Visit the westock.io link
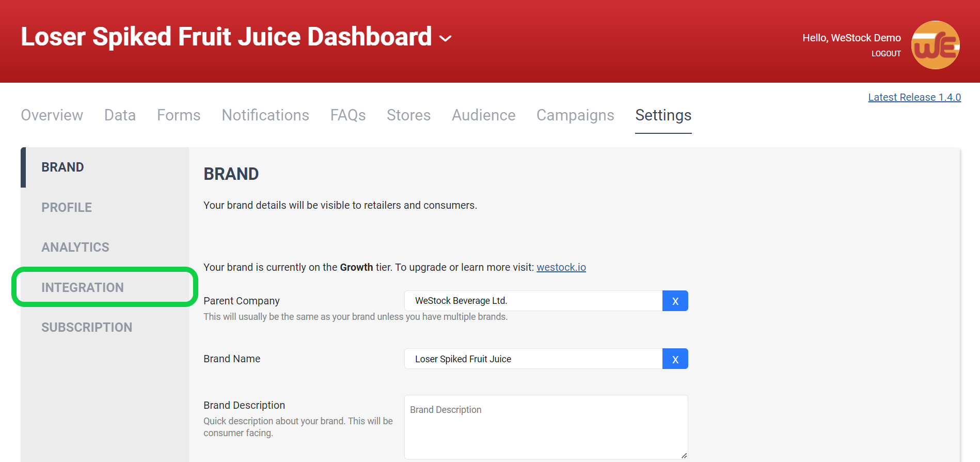 (x=561, y=267)
